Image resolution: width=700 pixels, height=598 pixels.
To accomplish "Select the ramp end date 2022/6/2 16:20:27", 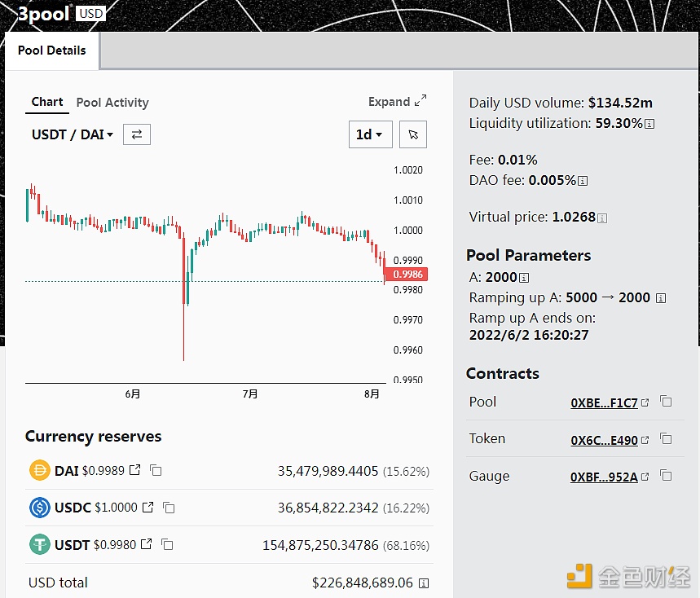I will (529, 335).
